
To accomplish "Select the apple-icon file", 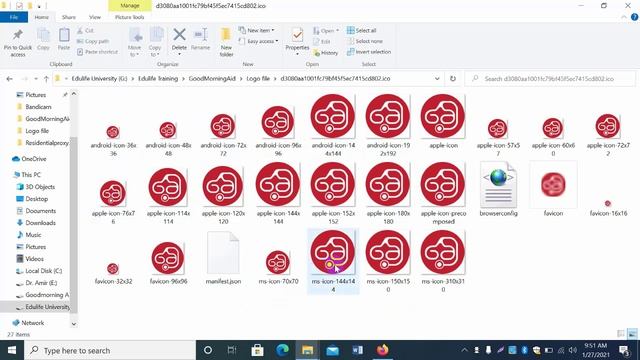I will coord(443,122).
